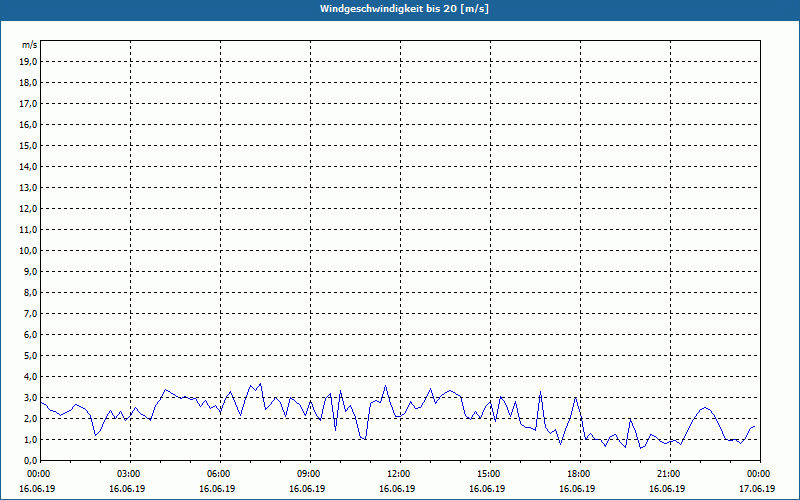Select the 18,0 y-axis value
The width and height of the screenshot is (800, 500).
tap(30, 83)
